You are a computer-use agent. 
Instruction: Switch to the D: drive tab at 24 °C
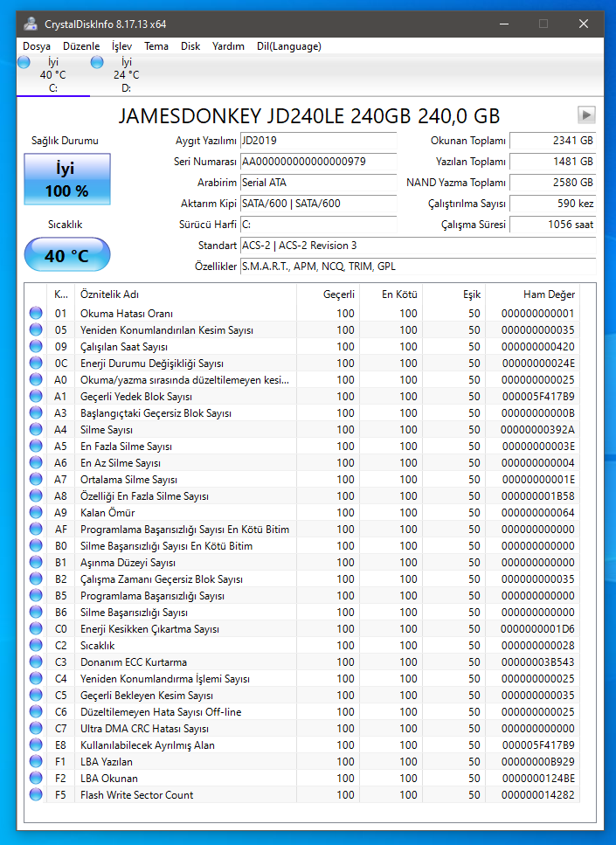(x=126, y=75)
